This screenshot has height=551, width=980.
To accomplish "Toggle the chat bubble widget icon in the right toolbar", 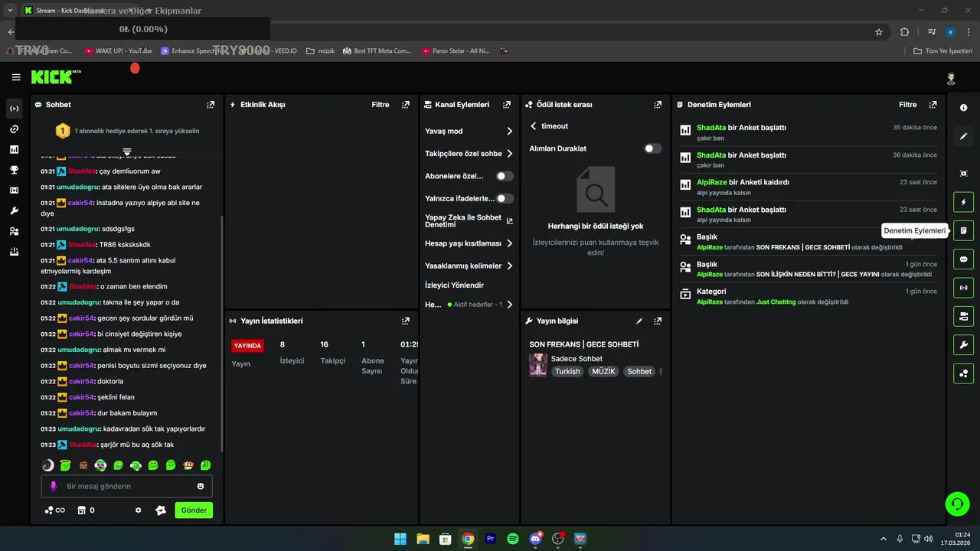I will pyautogui.click(x=963, y=259).
